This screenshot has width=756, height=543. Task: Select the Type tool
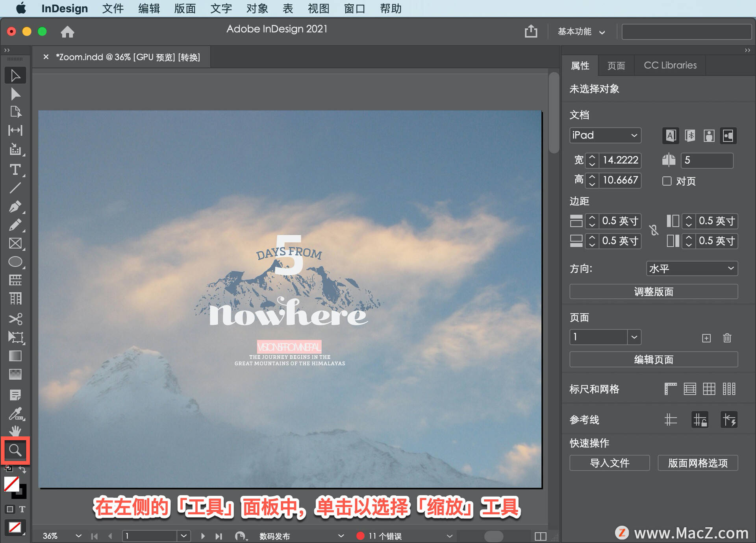coord(15,170)
